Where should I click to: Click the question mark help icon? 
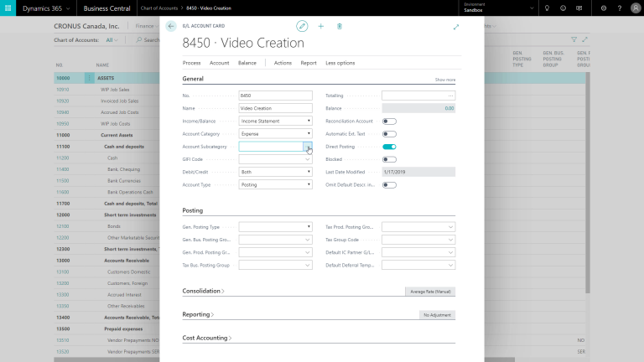coord(623,8)
